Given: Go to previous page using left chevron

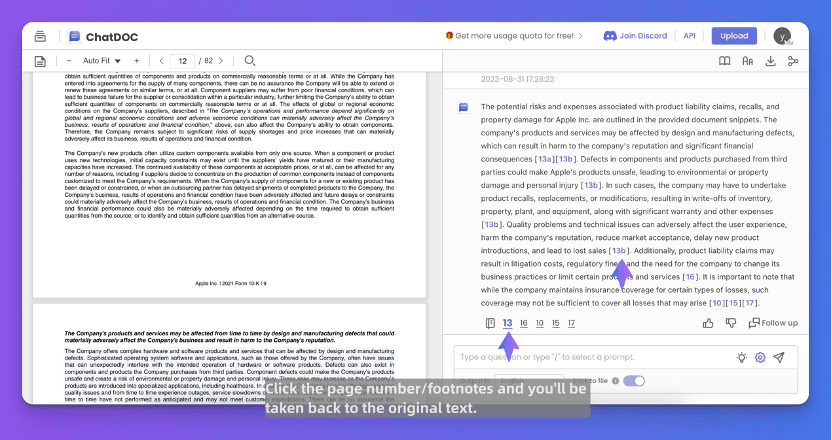Looking at the screenshot, I should coord(163,61).
